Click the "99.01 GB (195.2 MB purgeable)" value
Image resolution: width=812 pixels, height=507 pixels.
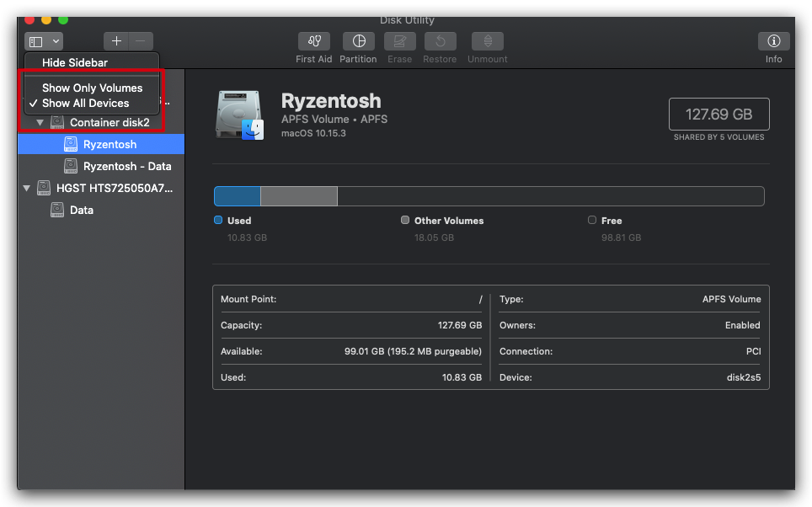[x=413, y=351]
